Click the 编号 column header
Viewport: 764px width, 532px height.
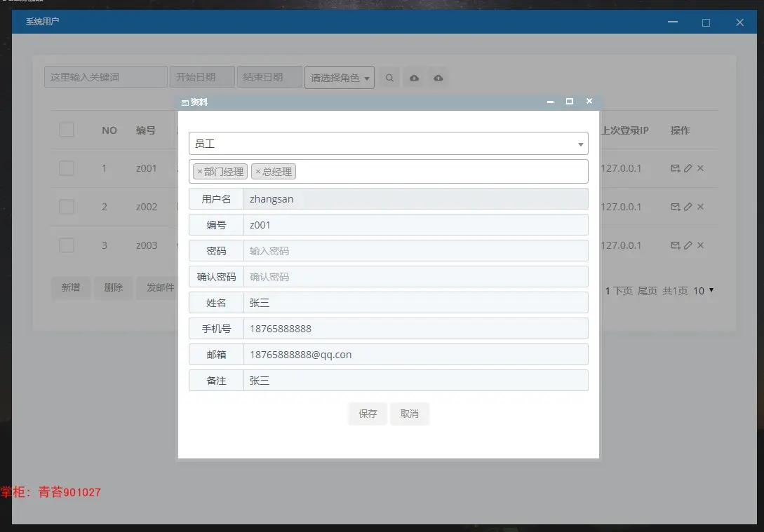pos(146,130)
